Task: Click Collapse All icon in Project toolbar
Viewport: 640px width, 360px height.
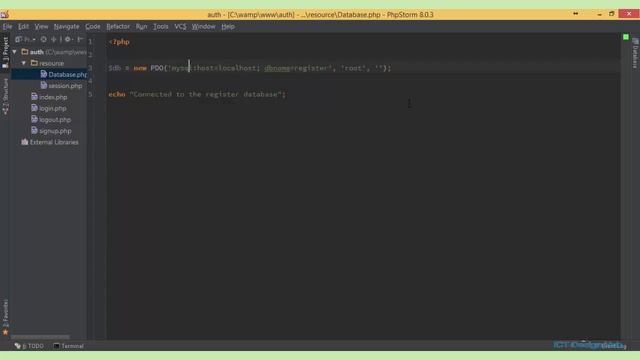Action: 53,40
